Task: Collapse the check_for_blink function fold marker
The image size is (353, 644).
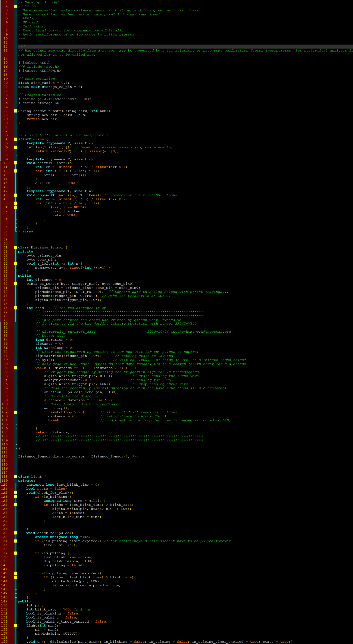Action: click(15, 493)
